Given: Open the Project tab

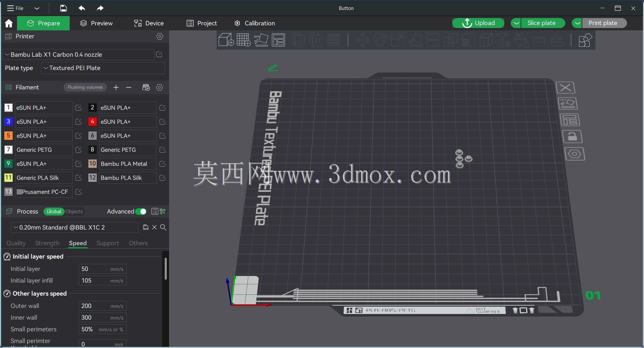Looking at the screenshot, I should 202,23.
